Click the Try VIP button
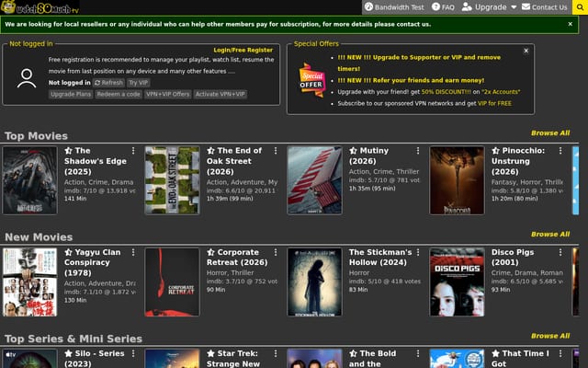Viewport: 588px width, 368px height. (x=139, y=83)
